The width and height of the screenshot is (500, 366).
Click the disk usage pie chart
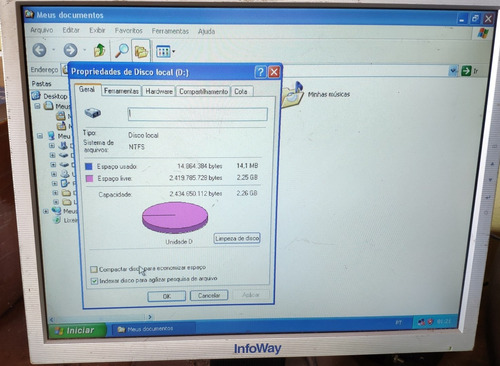coord(175,218)
